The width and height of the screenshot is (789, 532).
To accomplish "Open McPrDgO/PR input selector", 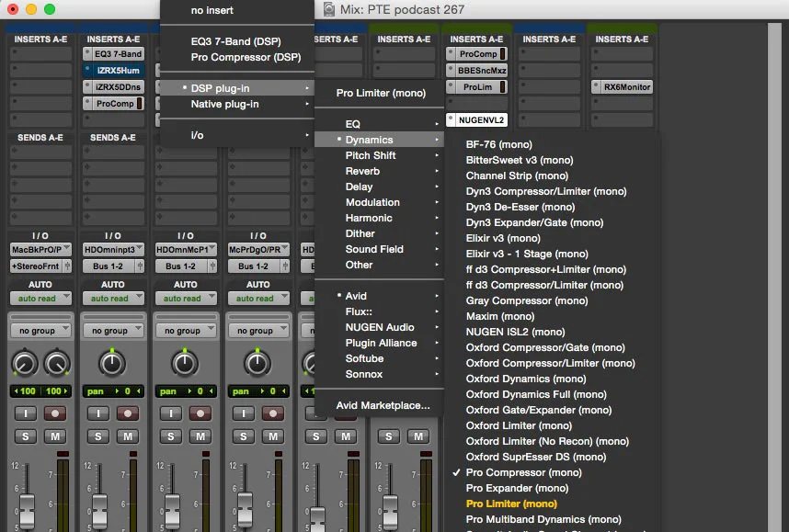I will coord(258,249).
